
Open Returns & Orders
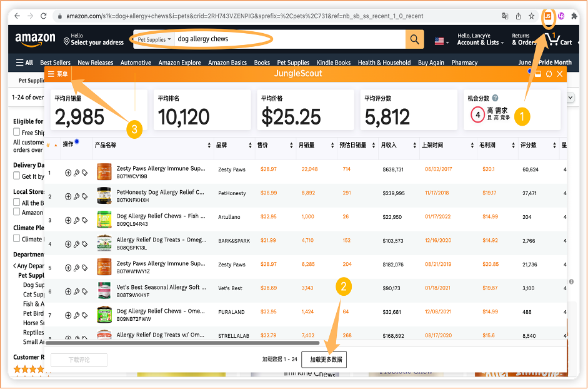point(524,39)
